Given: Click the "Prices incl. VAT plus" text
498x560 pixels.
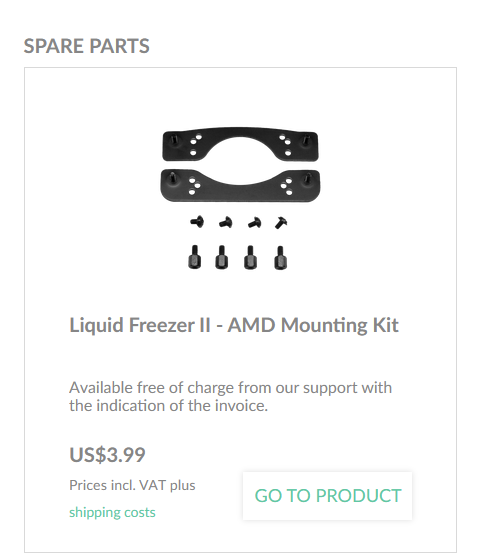Looking at the screenshot, I should (x=132, y=485).
